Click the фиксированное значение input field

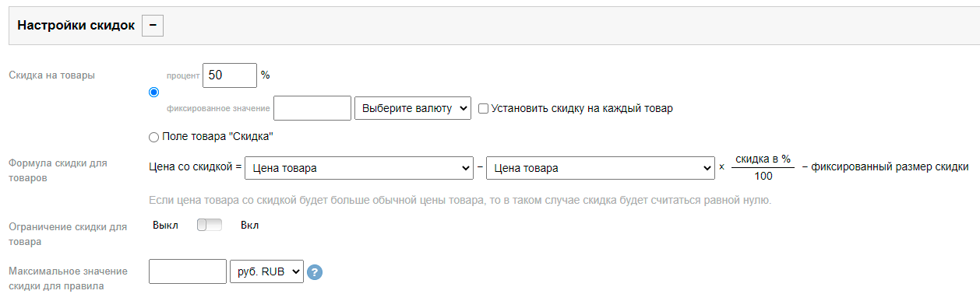312,108
